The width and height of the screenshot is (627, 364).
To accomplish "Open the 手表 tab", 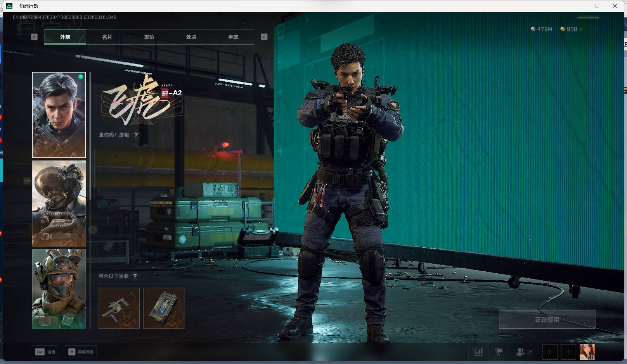I will [x=233, y=37].
